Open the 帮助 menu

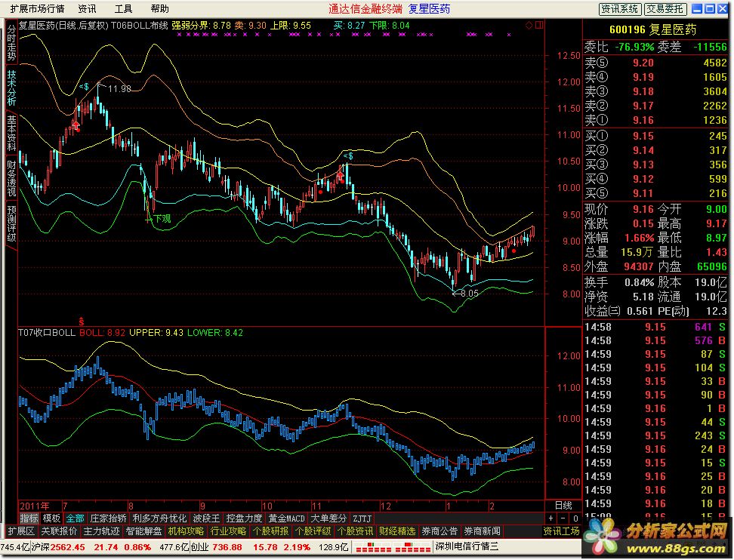(159, 8)
